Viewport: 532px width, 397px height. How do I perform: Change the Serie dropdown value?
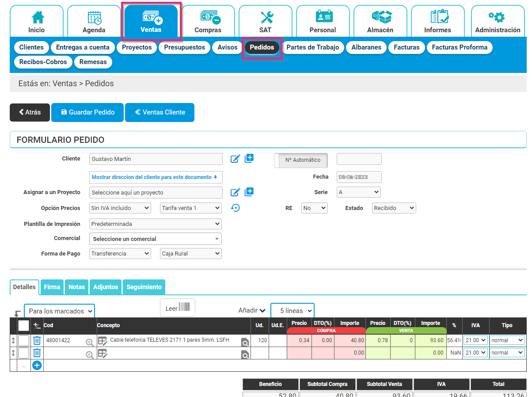pyautogui.click(x=358, y=192)
